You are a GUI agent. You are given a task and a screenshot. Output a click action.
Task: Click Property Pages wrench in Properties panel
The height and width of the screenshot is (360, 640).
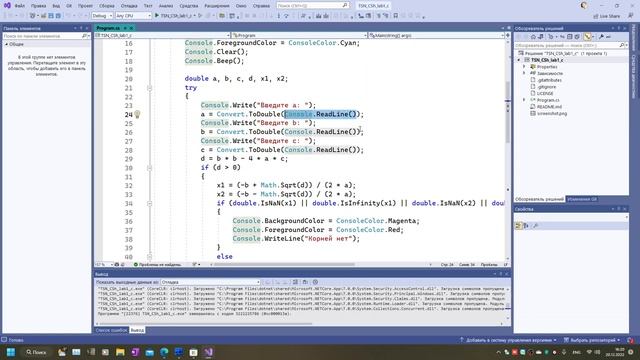click(x=535, y=226)
